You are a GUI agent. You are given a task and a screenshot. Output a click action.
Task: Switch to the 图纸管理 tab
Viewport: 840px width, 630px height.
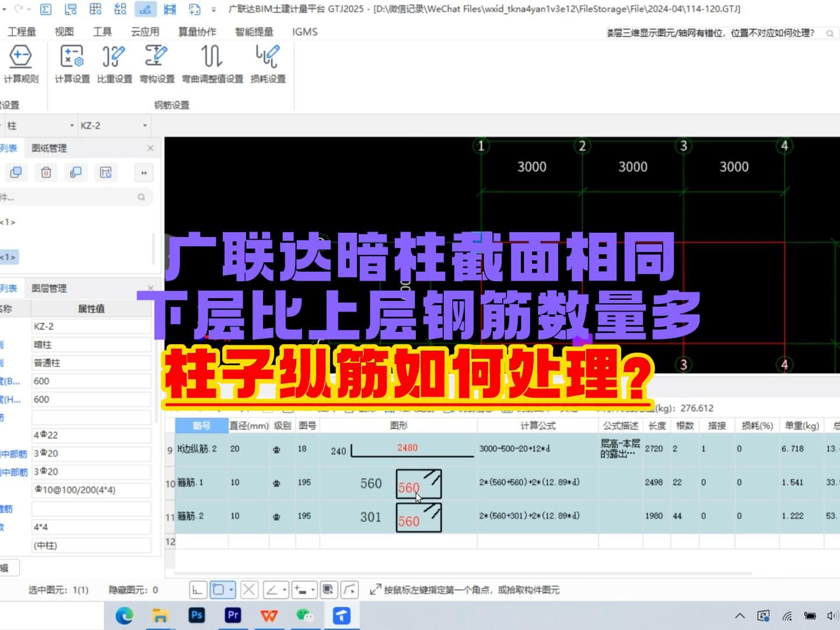click(48, 148)
